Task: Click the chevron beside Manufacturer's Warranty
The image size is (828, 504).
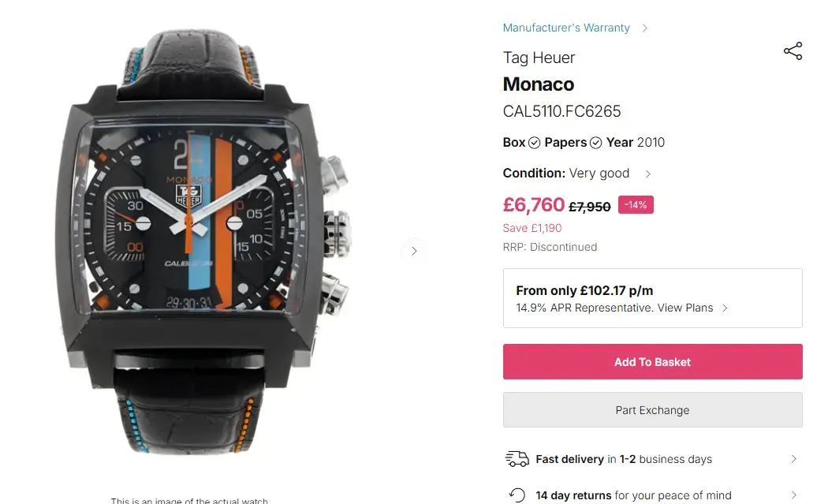Action: coord(645,28)
